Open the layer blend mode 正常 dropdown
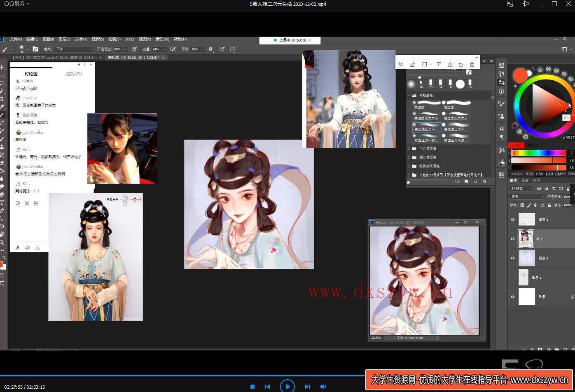The width and height of the screenshot is (575, 392). click(x=527, y=197)
